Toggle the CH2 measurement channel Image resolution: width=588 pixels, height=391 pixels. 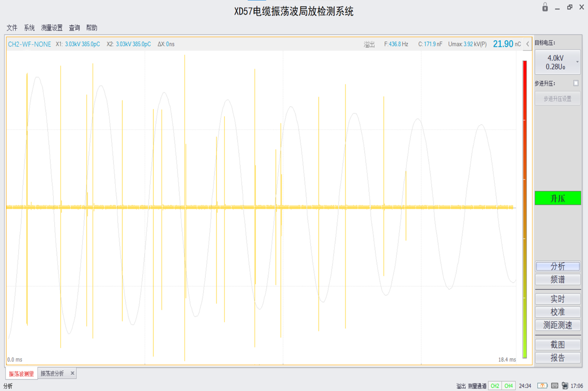[495, 386]
